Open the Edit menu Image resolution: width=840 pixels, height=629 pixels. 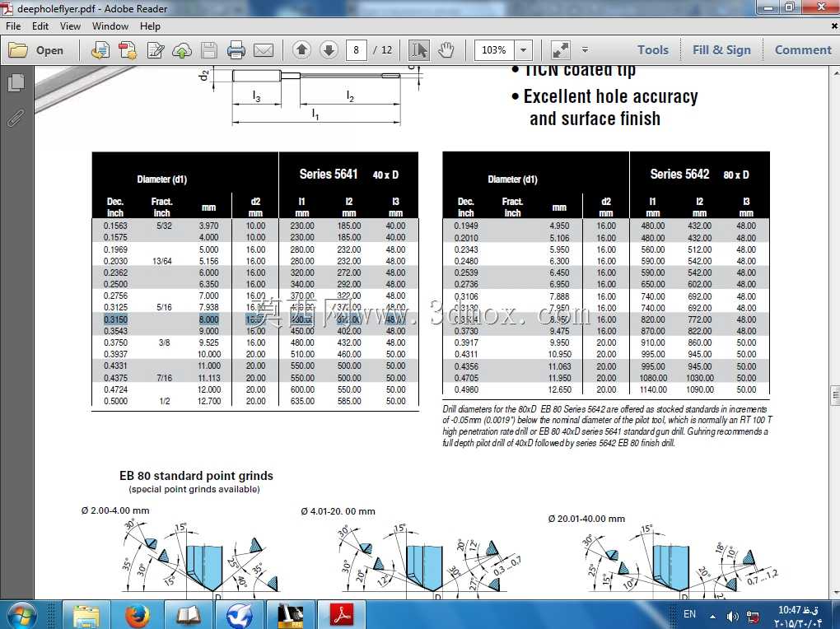pyautogui.click(x=40, y=26)
